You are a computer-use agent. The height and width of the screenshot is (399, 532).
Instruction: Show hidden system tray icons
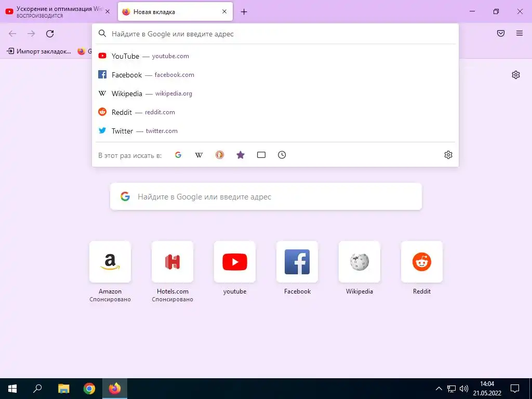point(438,389)
